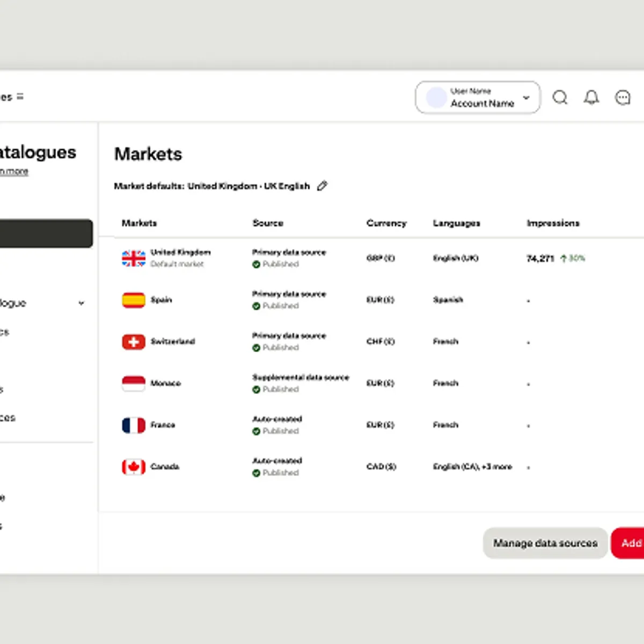Click CAD ($) currency cell
The width and height of the screenshot is (644, 644).
381,467
